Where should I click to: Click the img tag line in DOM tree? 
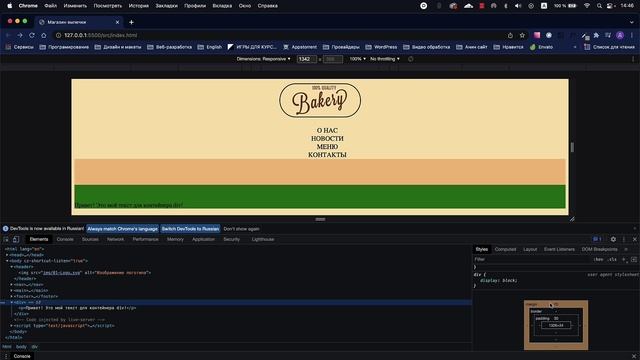tap(85, 273)
